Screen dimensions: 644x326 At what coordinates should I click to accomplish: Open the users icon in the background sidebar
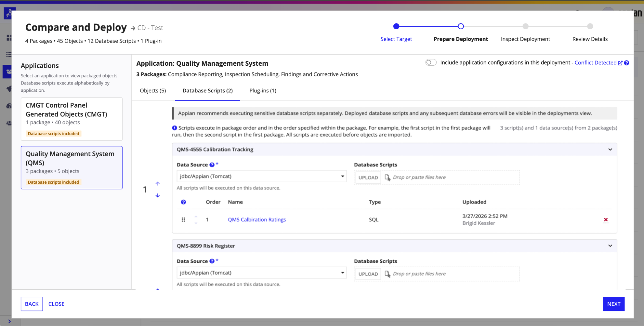(x=9, y=123)
